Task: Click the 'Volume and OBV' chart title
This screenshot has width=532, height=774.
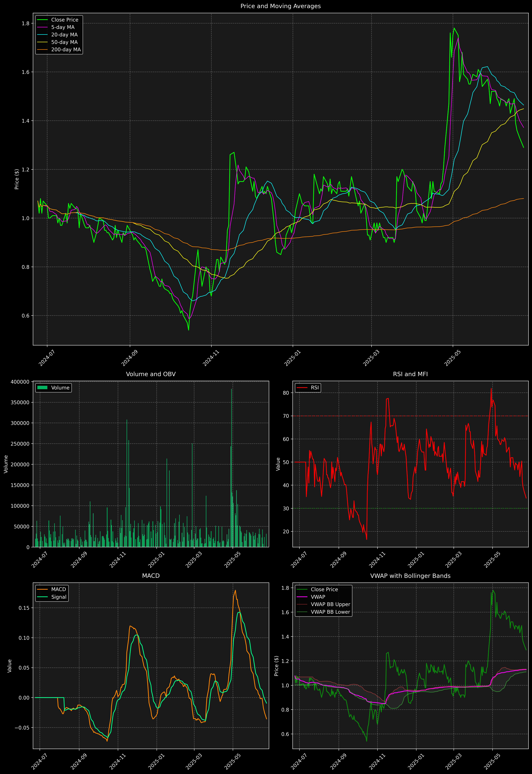Action: click(x=151, y=374)
